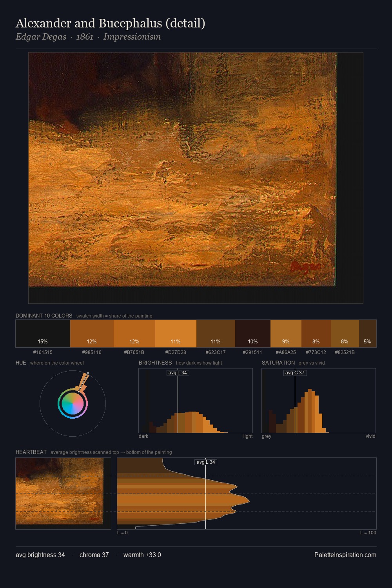Click the HEARTBEAT section heading

[31, 452]
